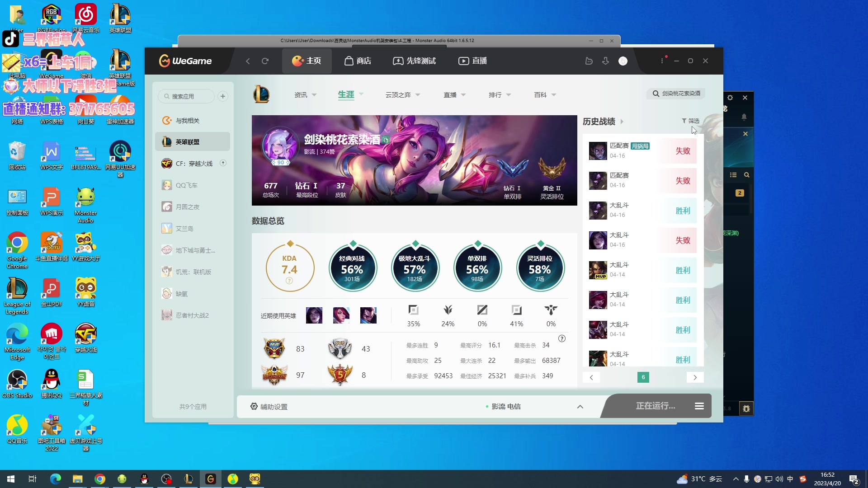Open Google Chrome from the taskbar
The width and height of the screenshot is (868, 488).
tap(100, 479)
